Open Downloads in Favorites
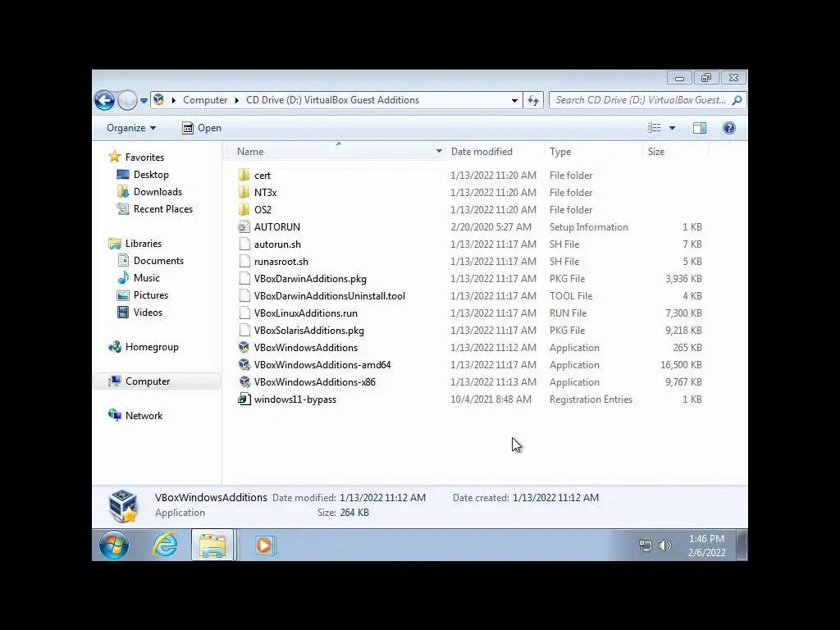The height and width of the screenshot is (630, 840). (149, 192)
